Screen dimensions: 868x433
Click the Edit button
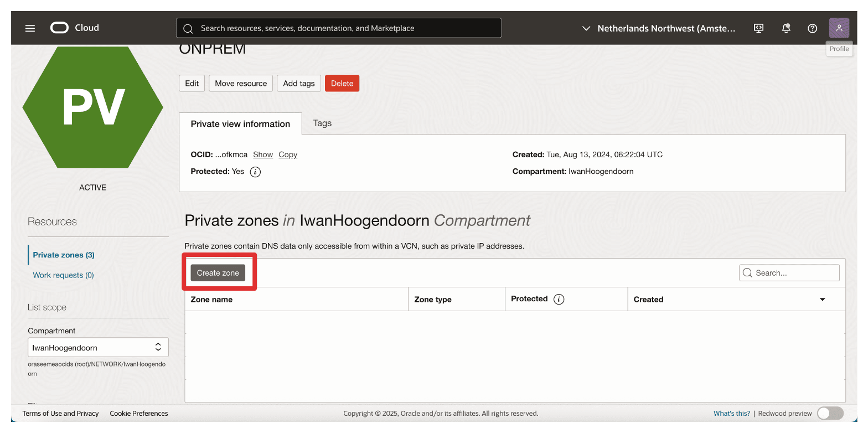pos(192,83)
